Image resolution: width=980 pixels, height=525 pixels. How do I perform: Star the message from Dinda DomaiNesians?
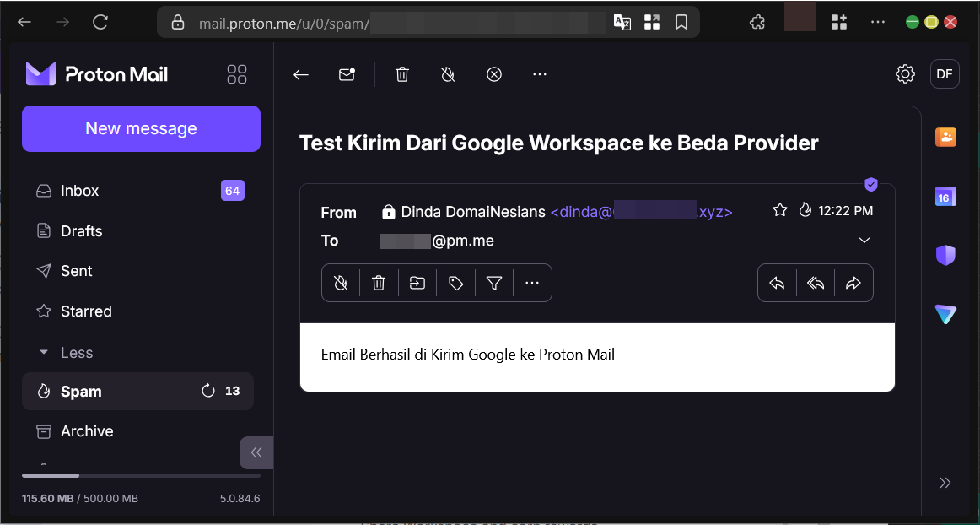coord(780,210)
